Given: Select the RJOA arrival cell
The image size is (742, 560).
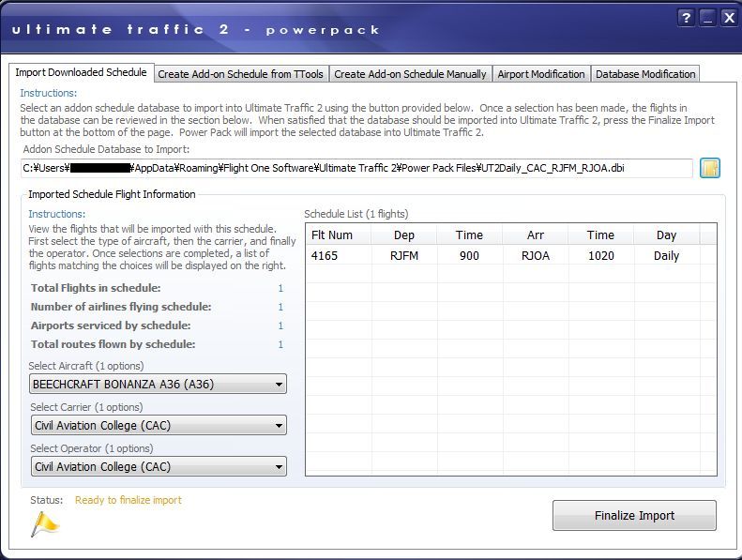Looking at the screenshot, I should click(536, 256).
